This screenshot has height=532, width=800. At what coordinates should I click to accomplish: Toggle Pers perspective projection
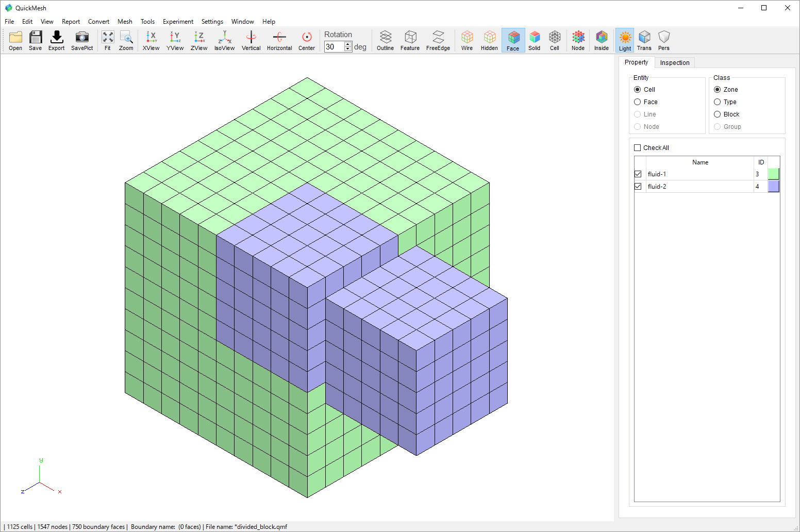[664, 40]
